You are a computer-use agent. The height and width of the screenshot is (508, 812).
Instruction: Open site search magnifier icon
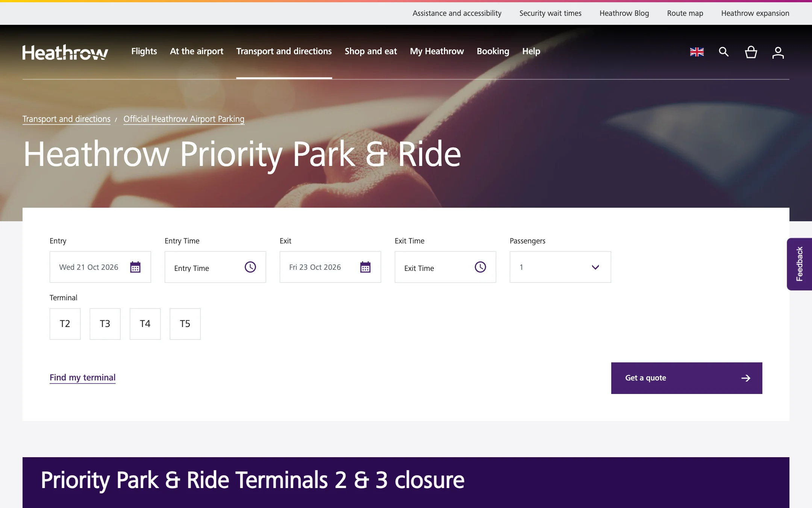[724, 52]
